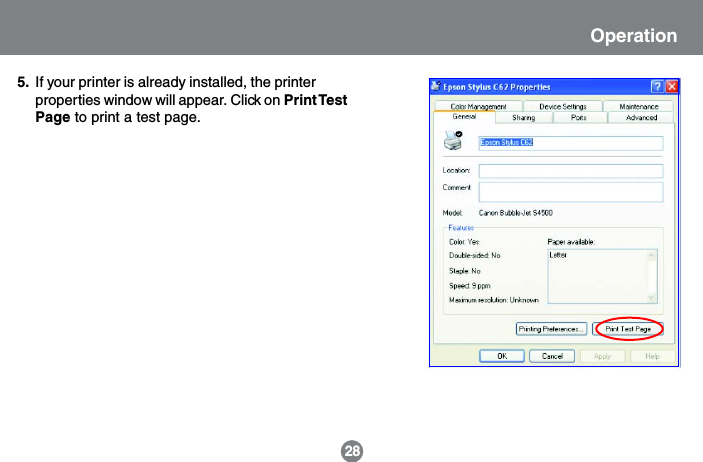Click the Help button
The image size is (703, 462).
coord(652,356)
